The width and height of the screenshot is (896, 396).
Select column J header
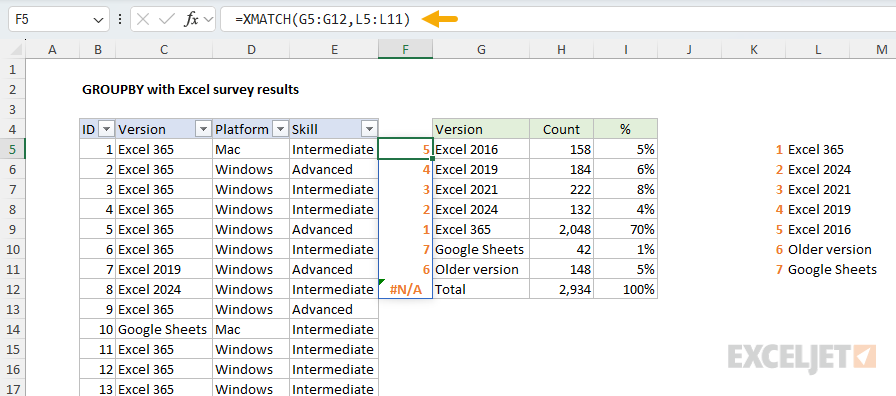pyautogui.click(x=689, y=50)
